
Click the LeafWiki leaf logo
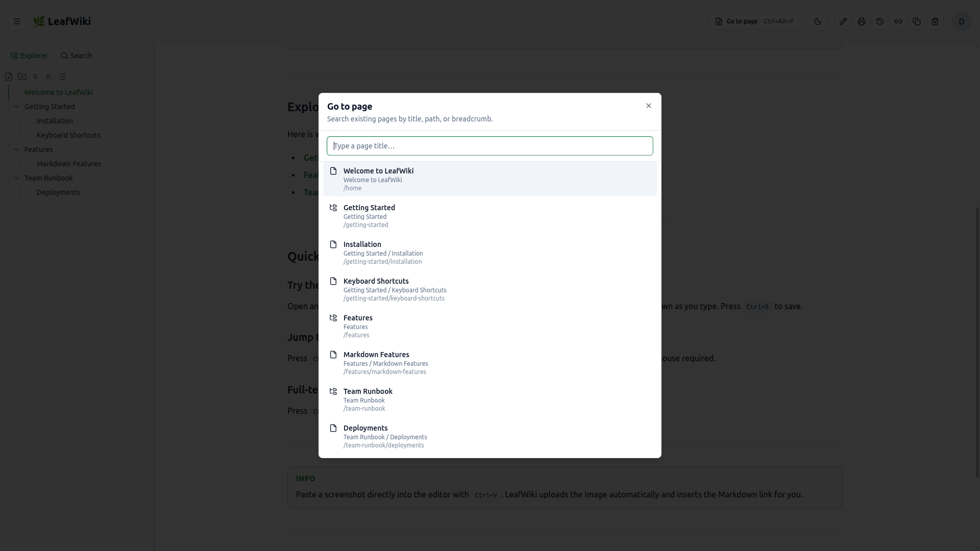coord(39,21)
